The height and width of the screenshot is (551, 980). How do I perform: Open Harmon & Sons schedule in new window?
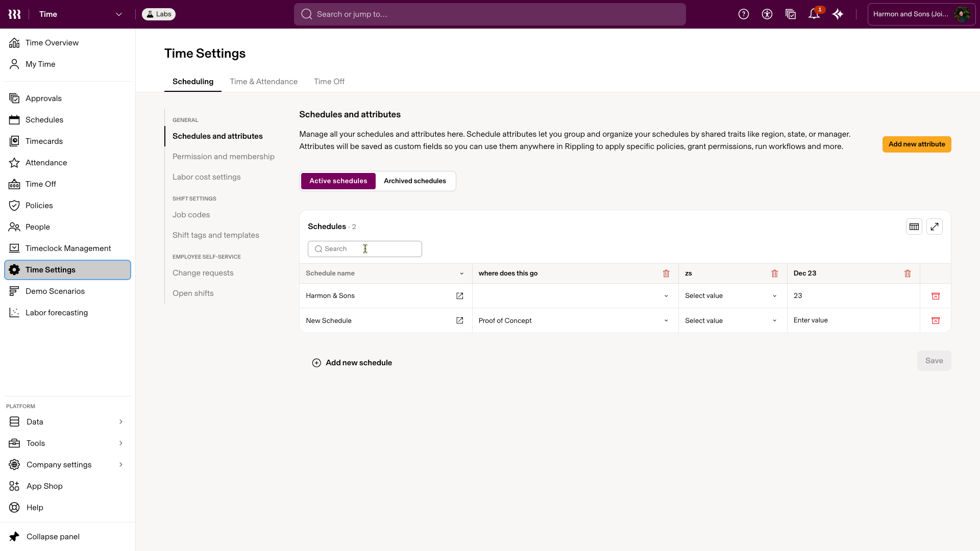[x=460, y=296]
